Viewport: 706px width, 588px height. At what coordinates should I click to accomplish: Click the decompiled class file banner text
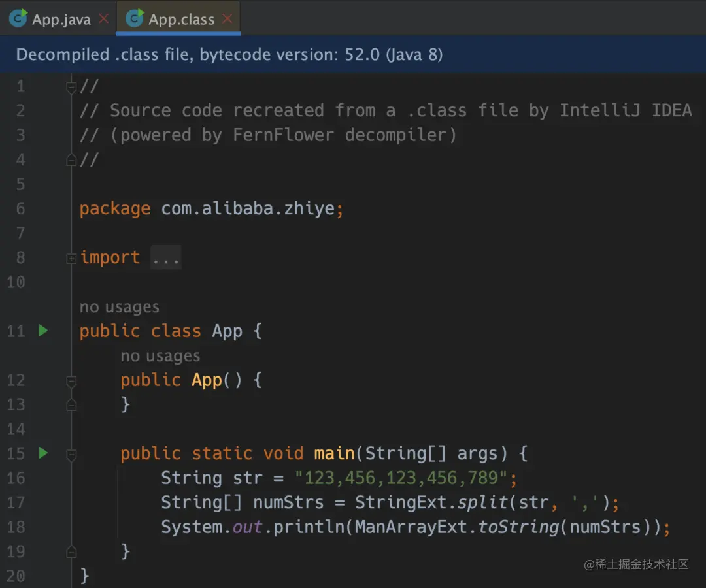pos(229,54)
